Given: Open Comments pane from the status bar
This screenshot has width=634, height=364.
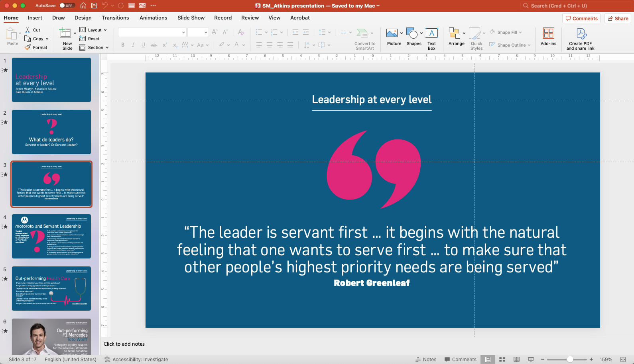Looking at the screenshot, I should 461,359.
